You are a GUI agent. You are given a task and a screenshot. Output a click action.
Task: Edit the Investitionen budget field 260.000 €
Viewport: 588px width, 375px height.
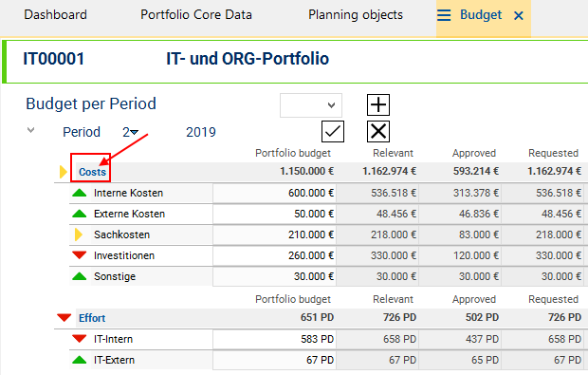click(x=274, y=255)
